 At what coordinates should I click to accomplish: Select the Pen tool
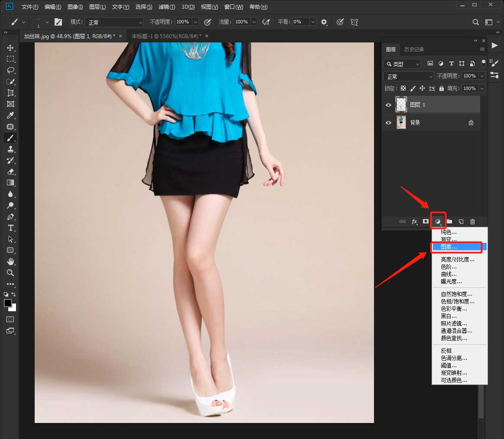(x=10, y=217)
